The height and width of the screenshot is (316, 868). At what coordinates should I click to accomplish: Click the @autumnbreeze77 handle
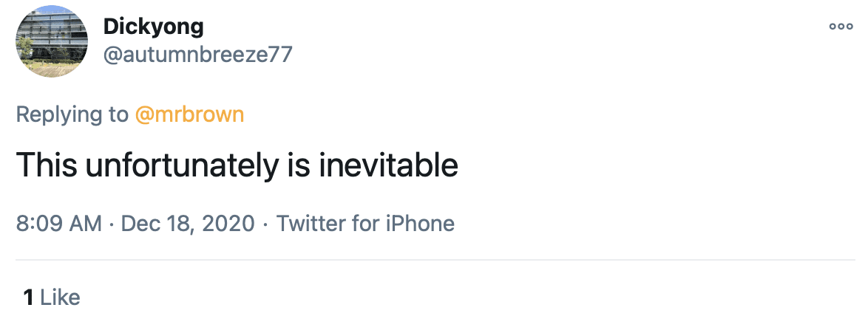coord(197,55)
